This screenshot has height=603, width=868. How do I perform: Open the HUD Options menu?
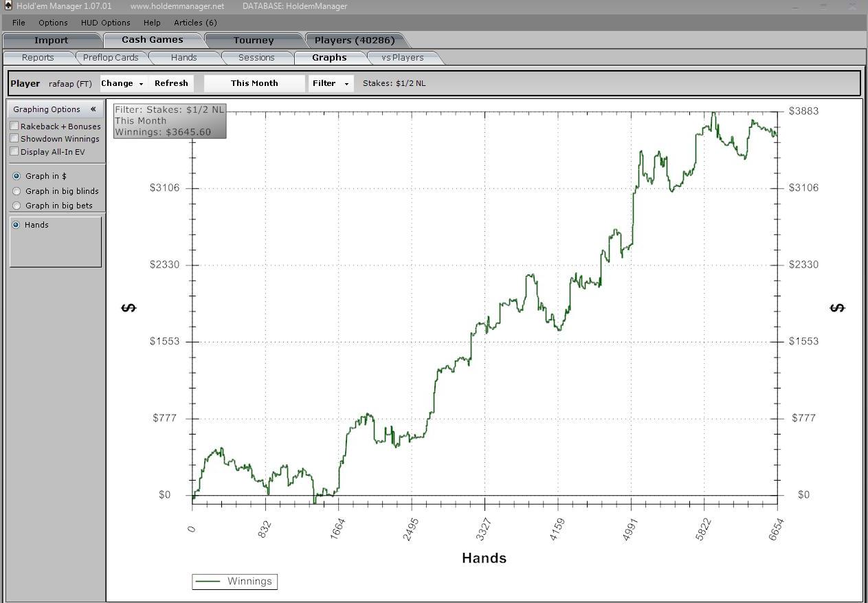pyautogui.click(x=105, y=23)
